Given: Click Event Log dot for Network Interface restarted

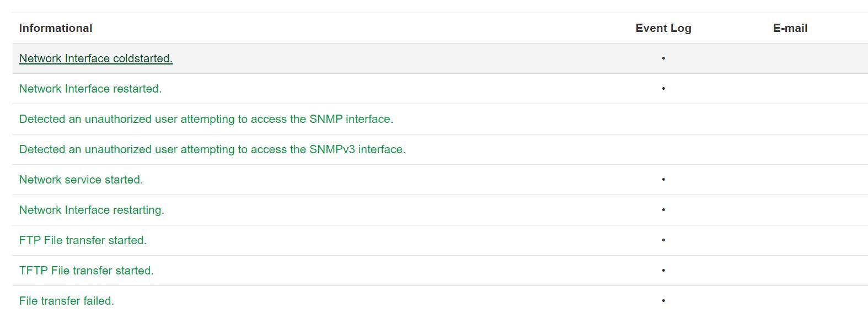Looking at the screenshot, I should (x=663, y=88).
